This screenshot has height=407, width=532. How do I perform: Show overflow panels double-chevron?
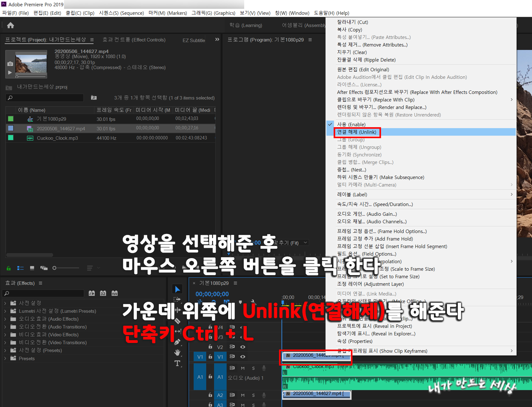[x=217, y=40]
